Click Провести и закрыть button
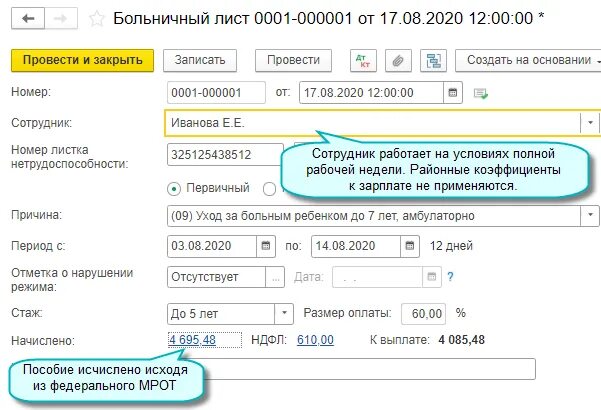The height and width of the screenshot is (410, 601). coord(82,61)
